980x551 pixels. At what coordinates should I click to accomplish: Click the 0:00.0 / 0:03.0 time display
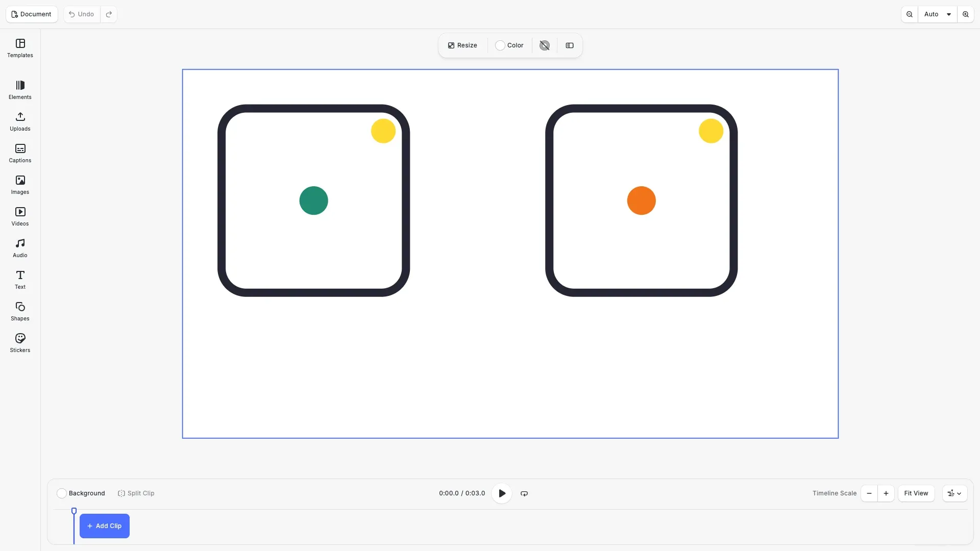tap(462, 493)
